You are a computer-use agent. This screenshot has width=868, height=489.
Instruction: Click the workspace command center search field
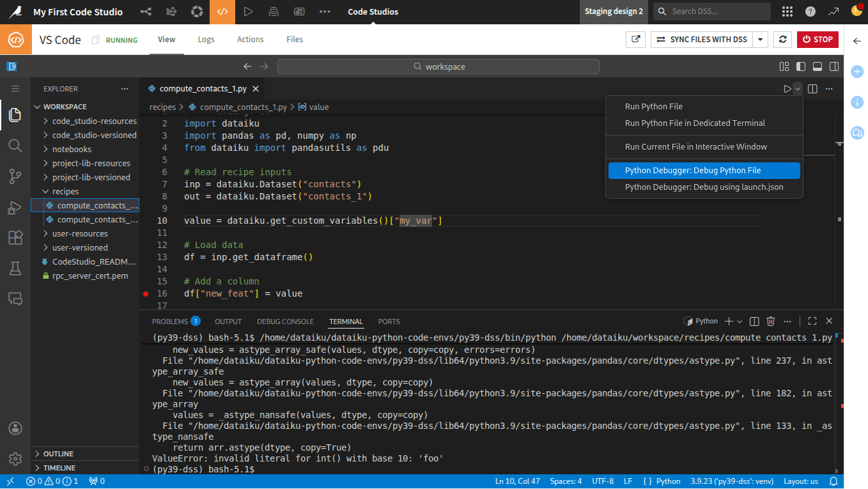438,66
